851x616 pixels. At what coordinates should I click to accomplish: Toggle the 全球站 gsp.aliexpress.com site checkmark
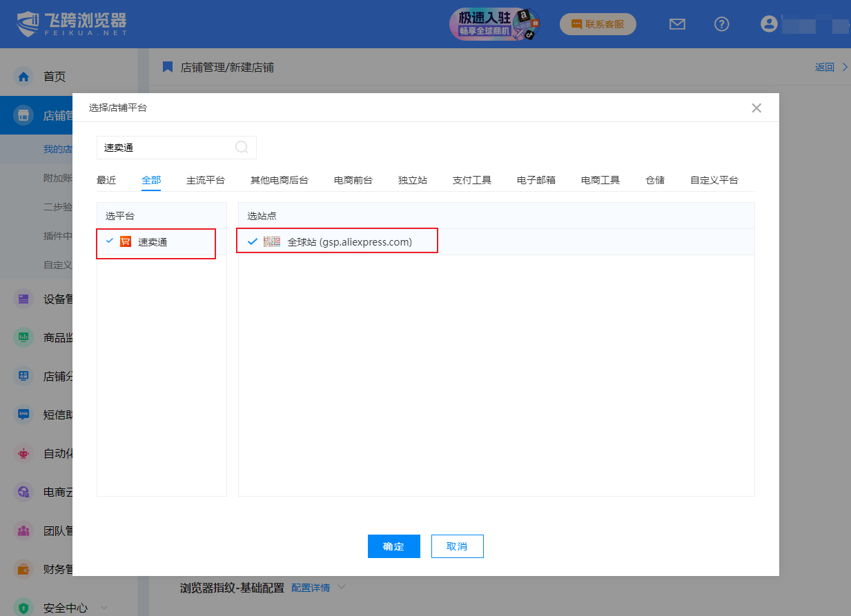pos(252,241)
